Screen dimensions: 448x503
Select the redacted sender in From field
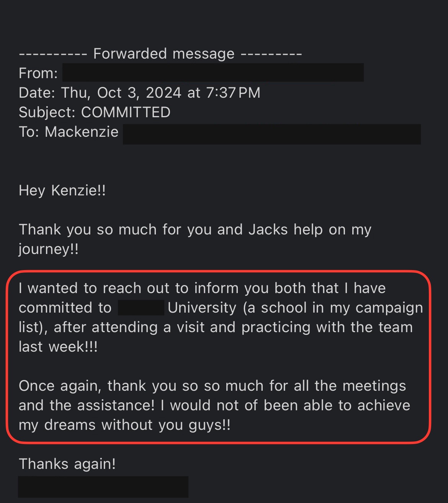213,73
